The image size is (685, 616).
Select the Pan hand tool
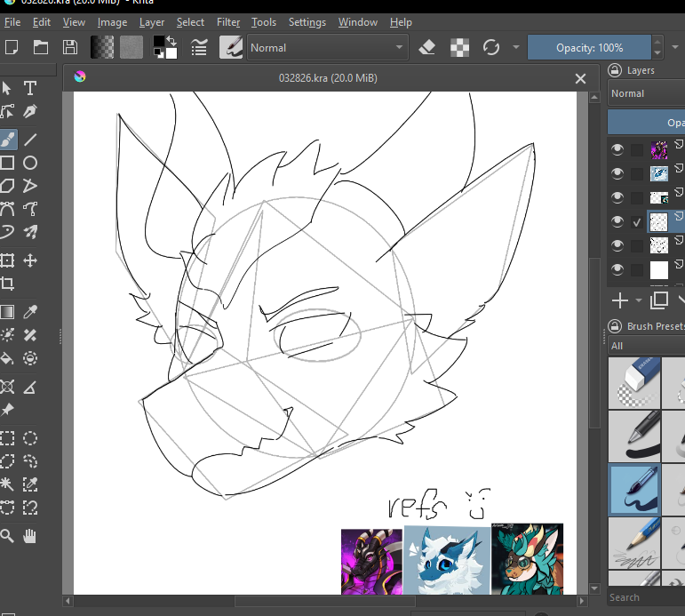pos(29,536)
